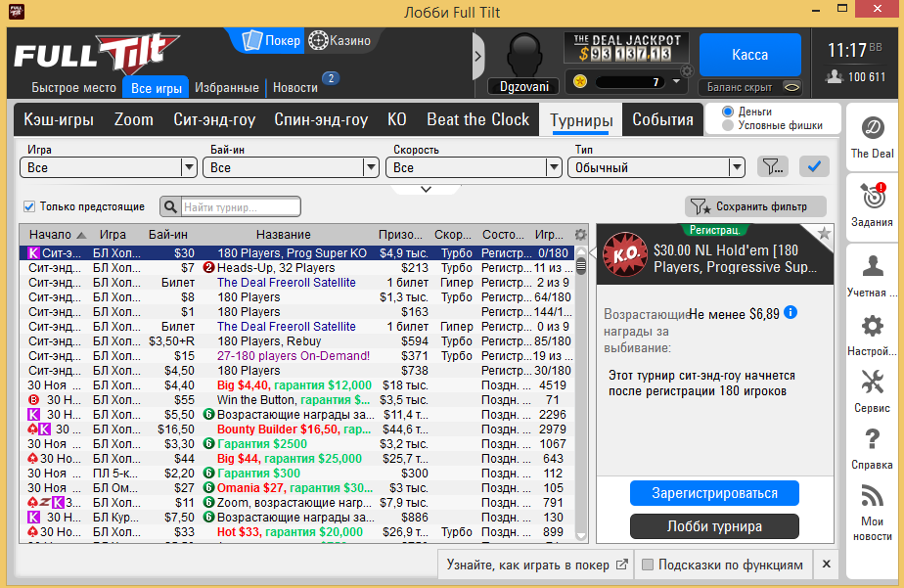This screenshot has width=904, height=588.
Task: Open the Скорость dropdown
Action: tap(474, 167)
